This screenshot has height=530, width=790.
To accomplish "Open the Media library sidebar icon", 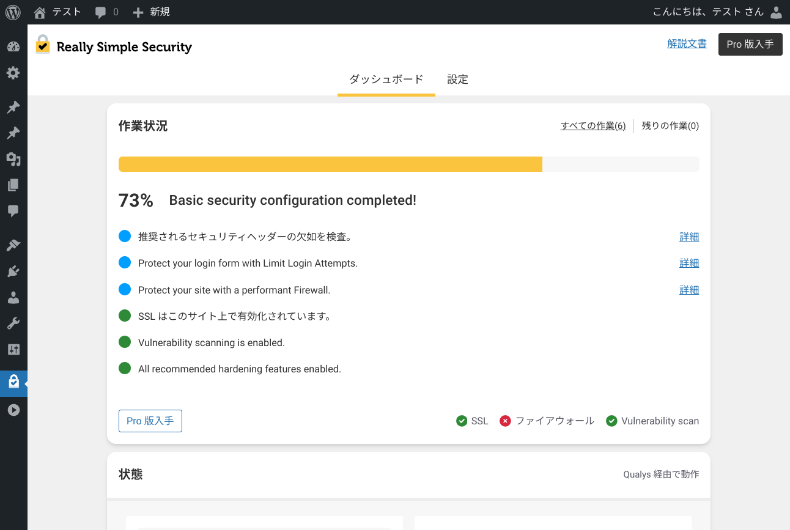I will pyautogui.click(x=13, y=159).
